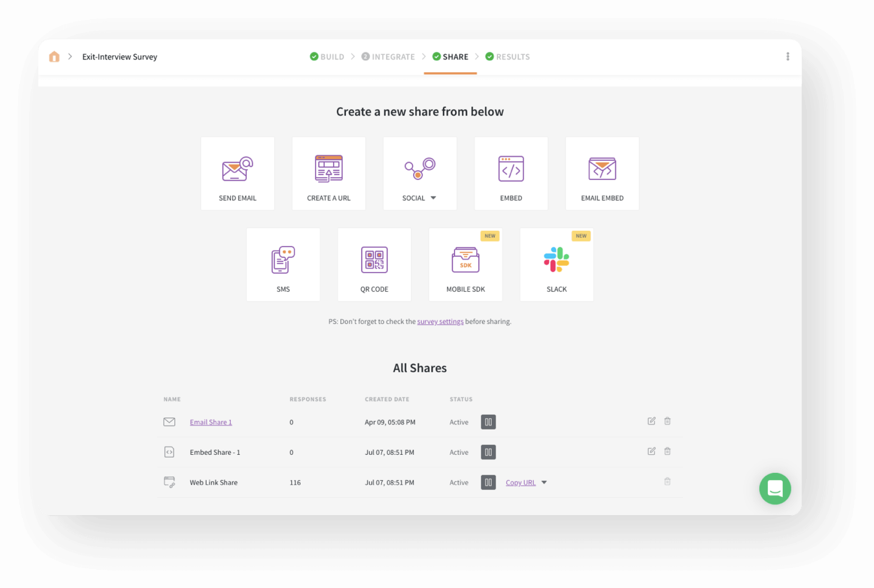This screenshot has height=588, width=874.
Task: Select the Slack share tile
Action: [556, 265]
